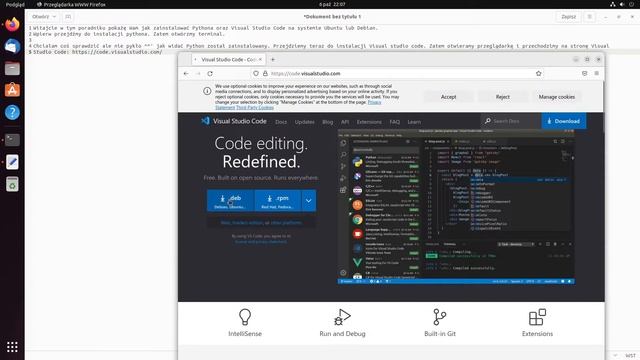Accept the optional cookies
The image size is (640, 360).
click(x=449, y=97)
